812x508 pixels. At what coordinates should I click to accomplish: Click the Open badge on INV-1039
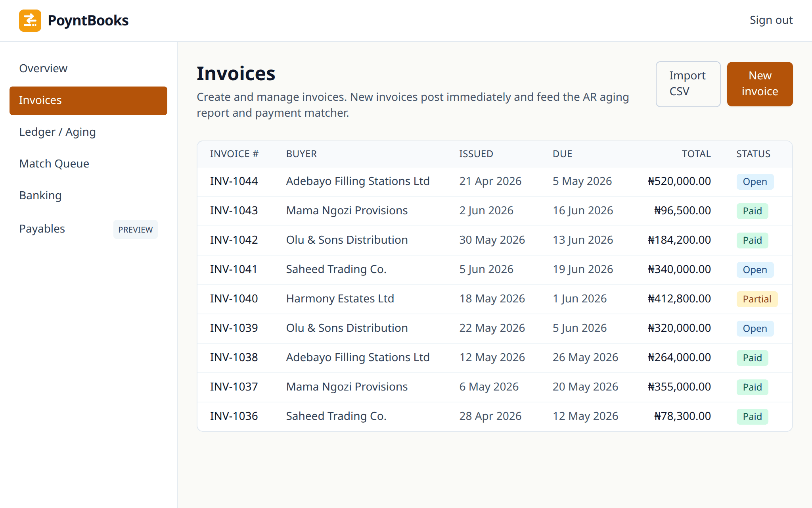(755, 329)
